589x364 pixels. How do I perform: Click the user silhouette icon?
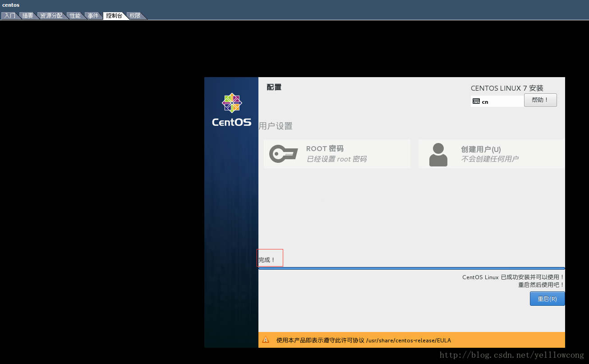click(438, 155)
